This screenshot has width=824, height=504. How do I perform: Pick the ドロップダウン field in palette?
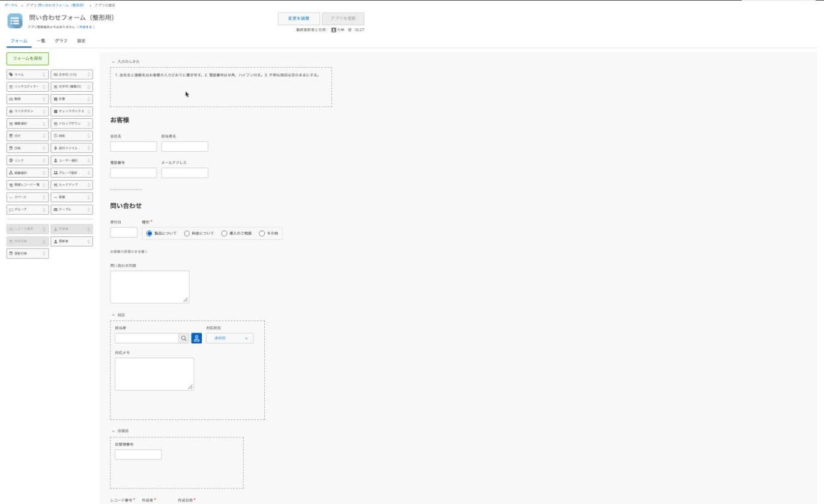tap(71, 124)
